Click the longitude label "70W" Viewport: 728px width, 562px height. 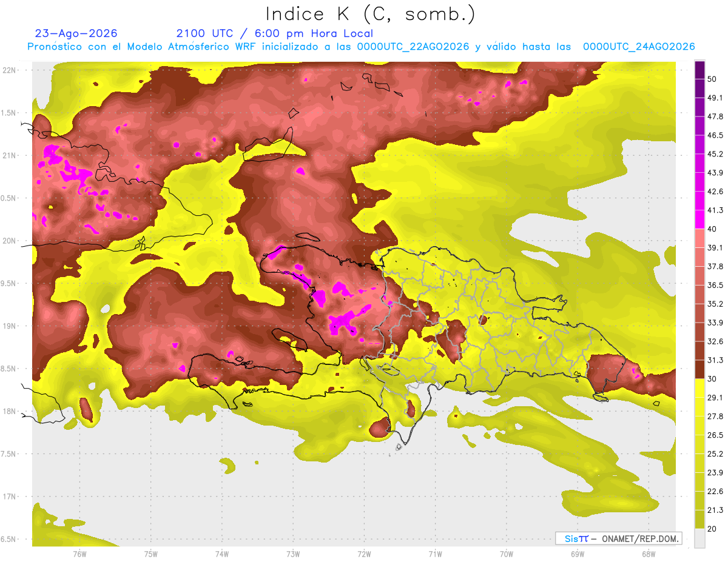click(x=506, y=554)
